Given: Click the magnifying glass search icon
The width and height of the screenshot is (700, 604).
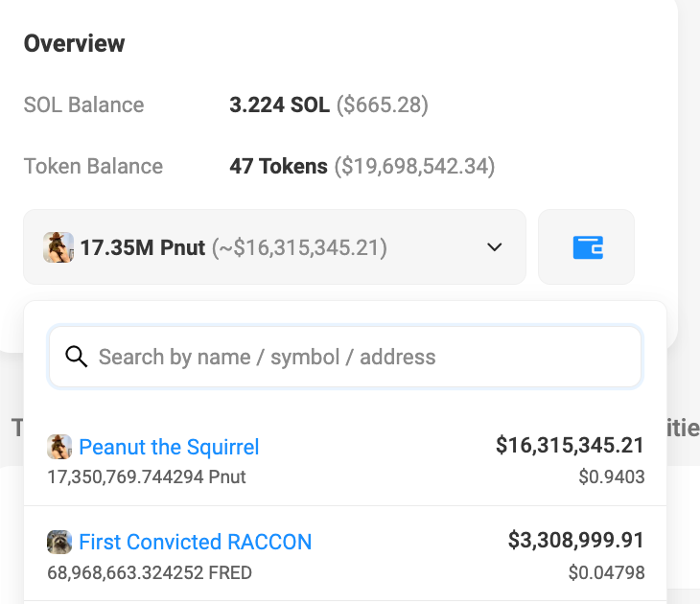Looking at the screenshot, I should click(x=77, y=357).
